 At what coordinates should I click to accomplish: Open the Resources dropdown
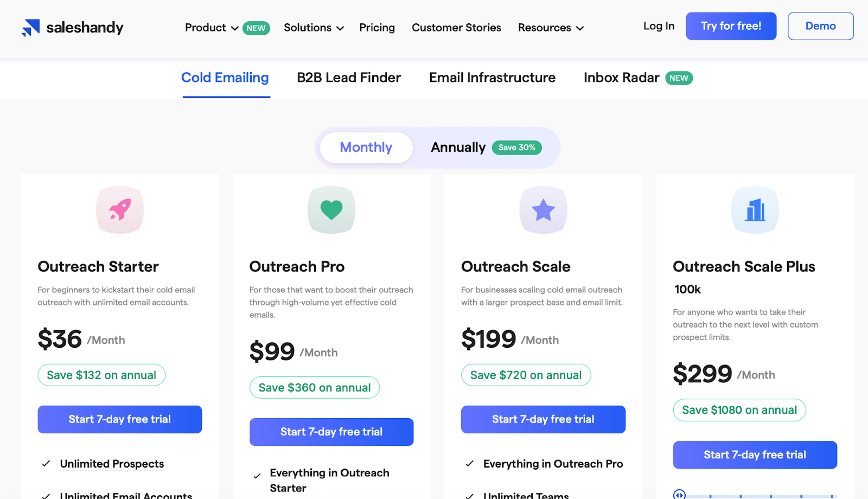550,28
